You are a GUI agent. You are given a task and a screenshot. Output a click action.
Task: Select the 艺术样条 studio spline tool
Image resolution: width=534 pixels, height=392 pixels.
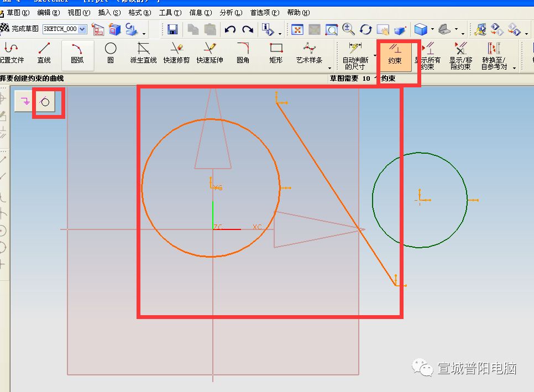coord(309,53)
